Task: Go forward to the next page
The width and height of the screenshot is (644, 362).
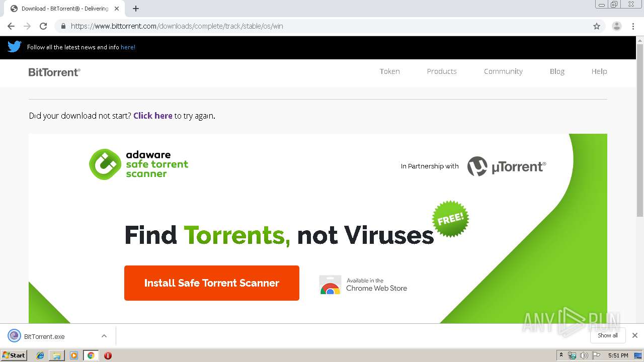Action: (27, 26)
